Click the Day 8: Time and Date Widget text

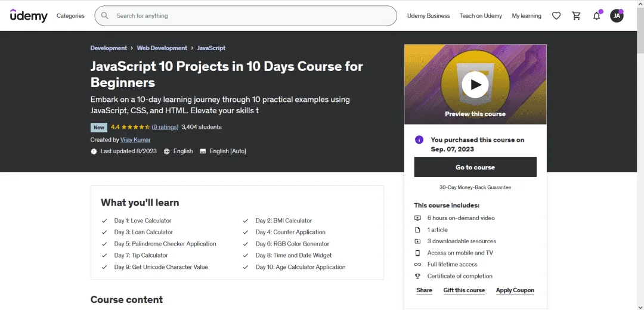point(293,255)
